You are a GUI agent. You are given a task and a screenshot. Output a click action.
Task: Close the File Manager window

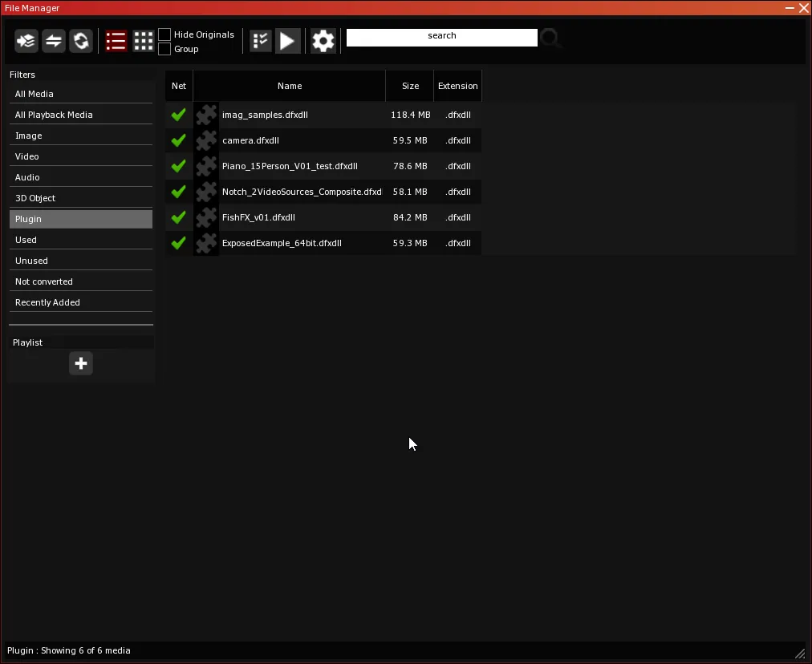point(804,8)
